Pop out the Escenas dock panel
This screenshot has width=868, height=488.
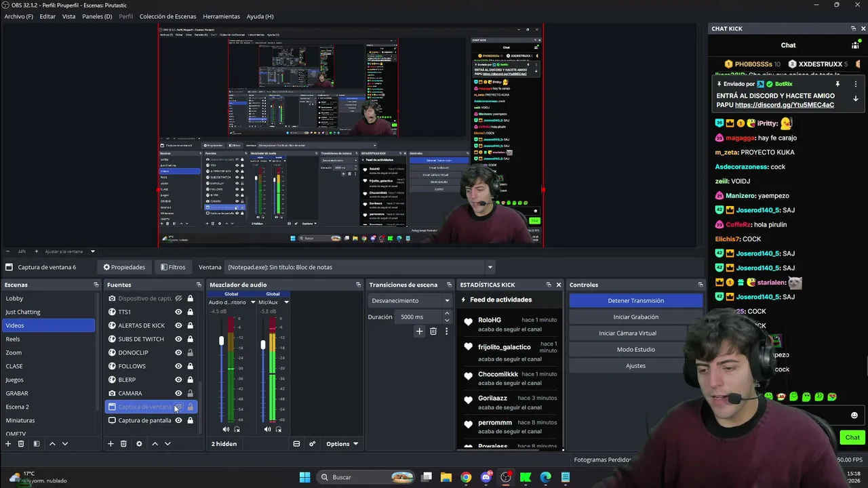[96, 285]
